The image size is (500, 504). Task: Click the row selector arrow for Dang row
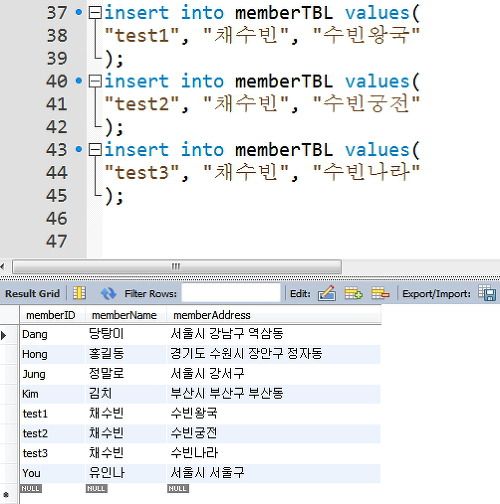[x=4, y=335]
